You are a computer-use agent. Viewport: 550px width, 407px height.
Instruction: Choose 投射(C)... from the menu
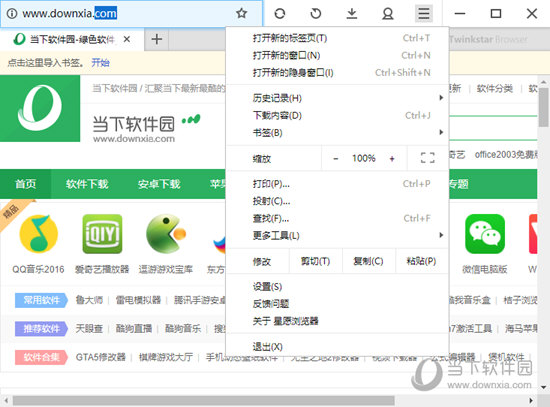coord(337,201)
